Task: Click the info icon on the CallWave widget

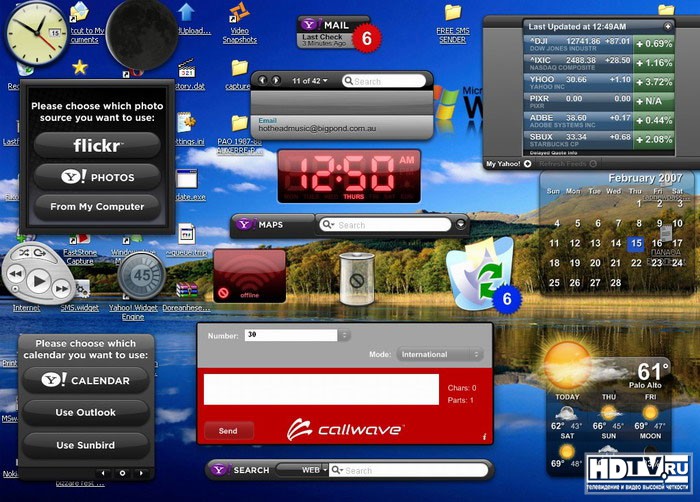Action: click(484, 437)
